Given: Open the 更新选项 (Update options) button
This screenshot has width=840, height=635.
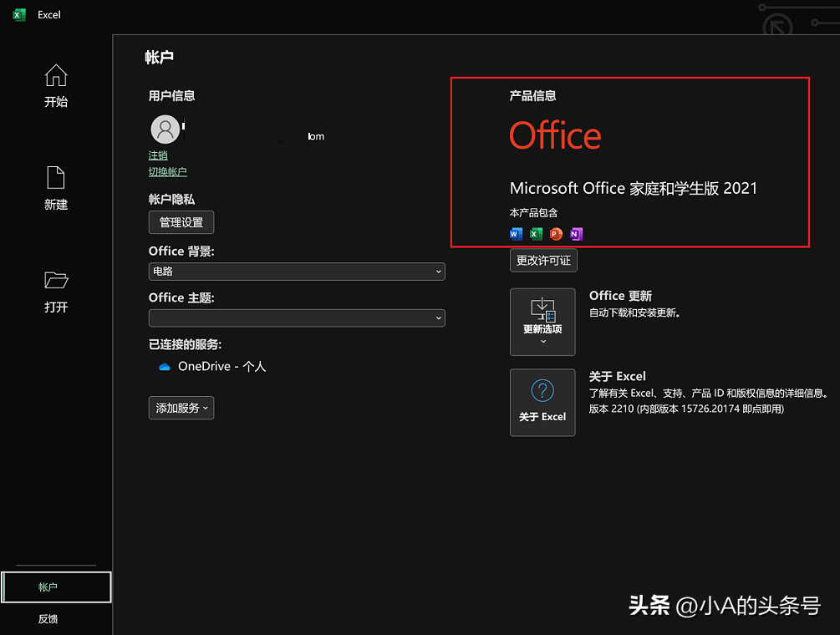Looking at the screenshot, I should coord(542,322).
